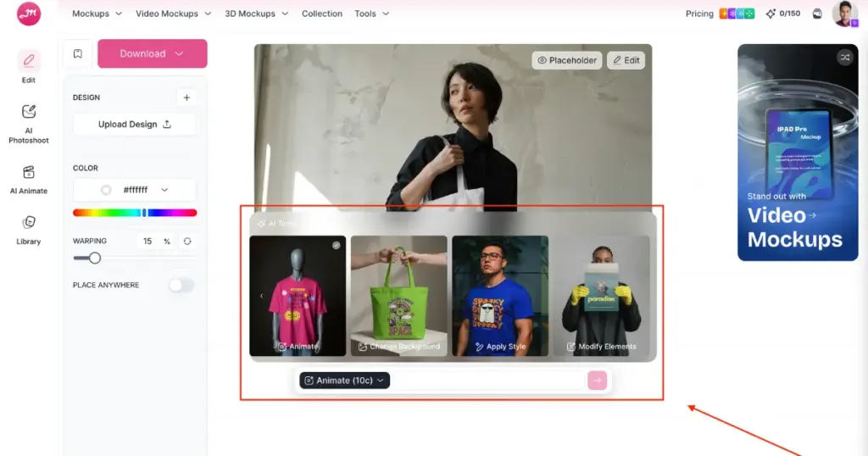Image resolution: width=868 pixels, height=456 pixels.
Task: Click the shuffle icon on Video Mockups ad
Action: pos(845,57)
